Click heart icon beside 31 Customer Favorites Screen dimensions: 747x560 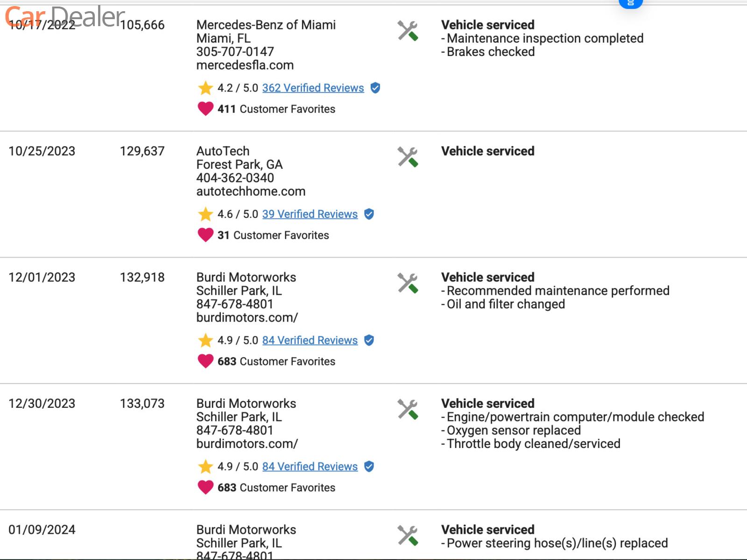click(x=205, y=235)
